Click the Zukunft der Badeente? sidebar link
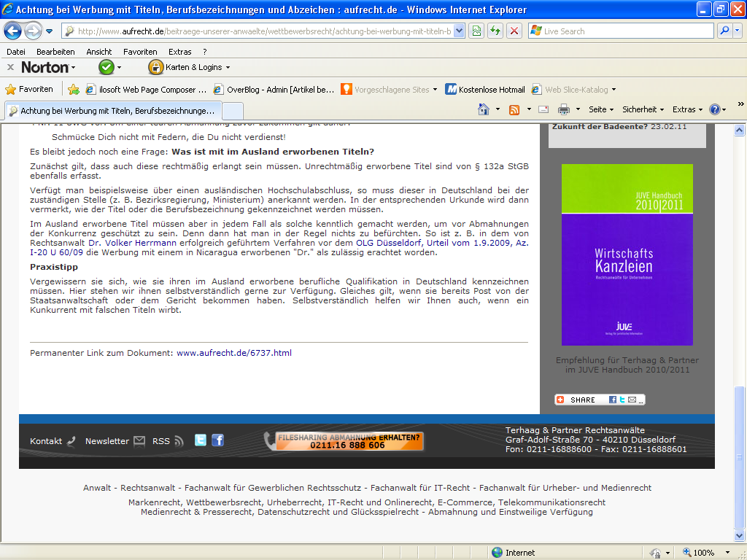 [600, 127]
